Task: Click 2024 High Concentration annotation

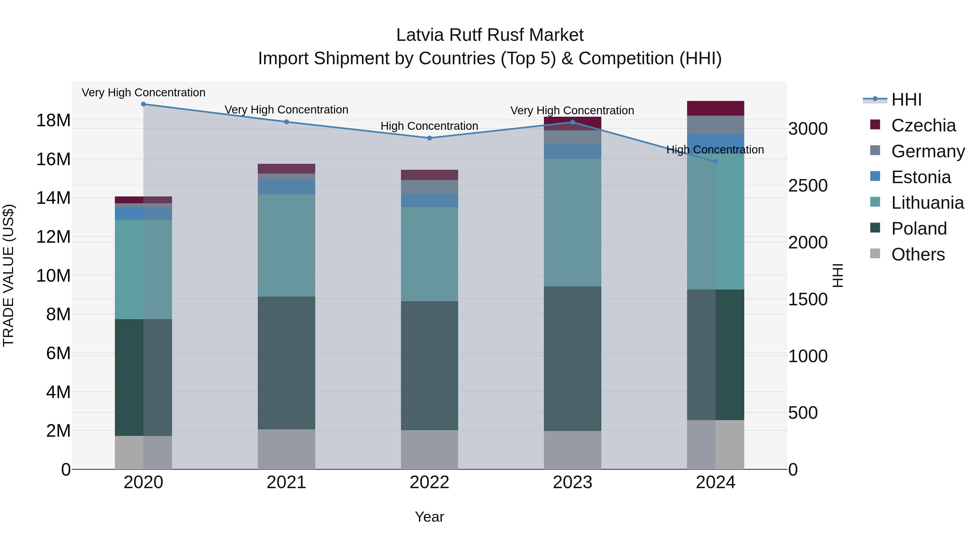Action: point(716,149)
